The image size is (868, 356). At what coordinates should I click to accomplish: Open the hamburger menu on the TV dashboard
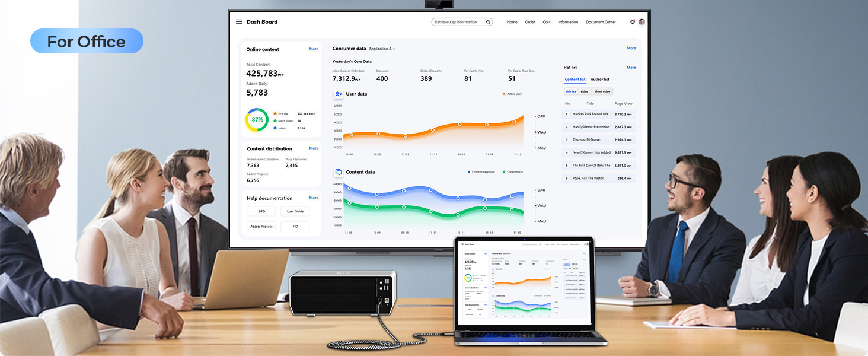click(x=239, y=22)
